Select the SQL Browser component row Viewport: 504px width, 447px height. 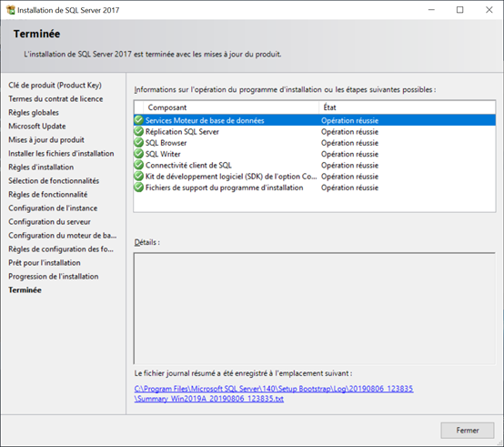click(315, 142)
